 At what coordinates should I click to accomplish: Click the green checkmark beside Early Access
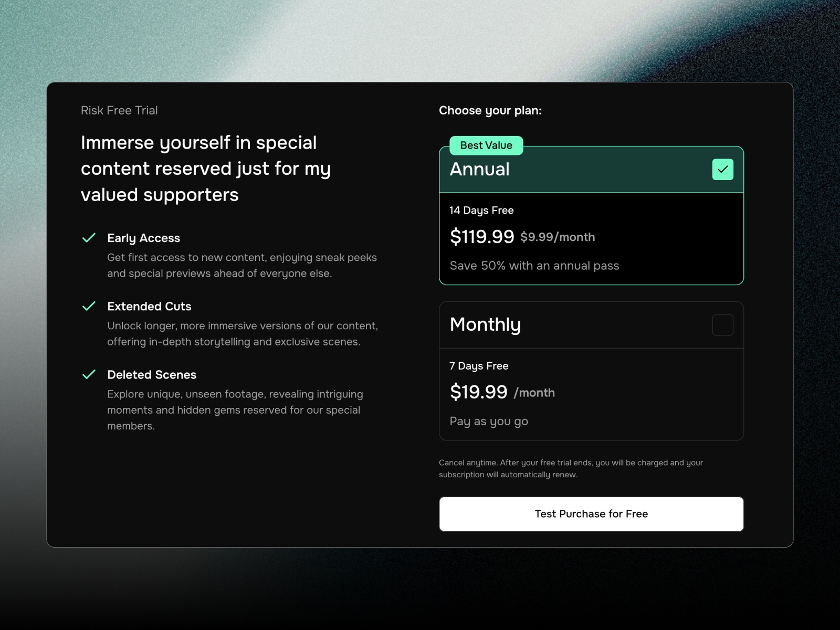[90, 238]
